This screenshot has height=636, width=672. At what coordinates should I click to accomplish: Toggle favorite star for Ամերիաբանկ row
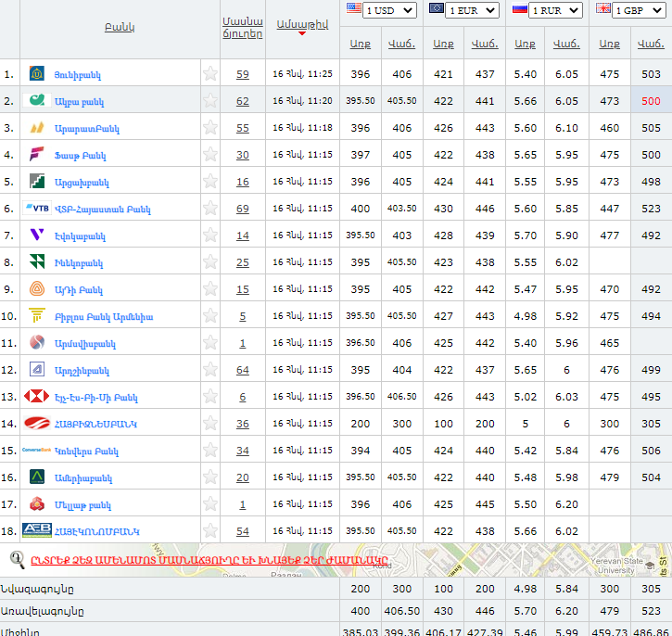(210, 477)
